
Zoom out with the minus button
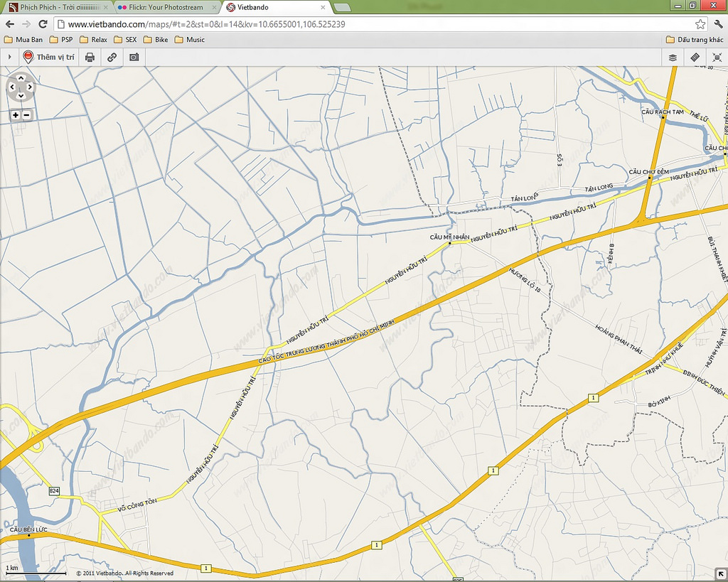click(x=26, y=114)
